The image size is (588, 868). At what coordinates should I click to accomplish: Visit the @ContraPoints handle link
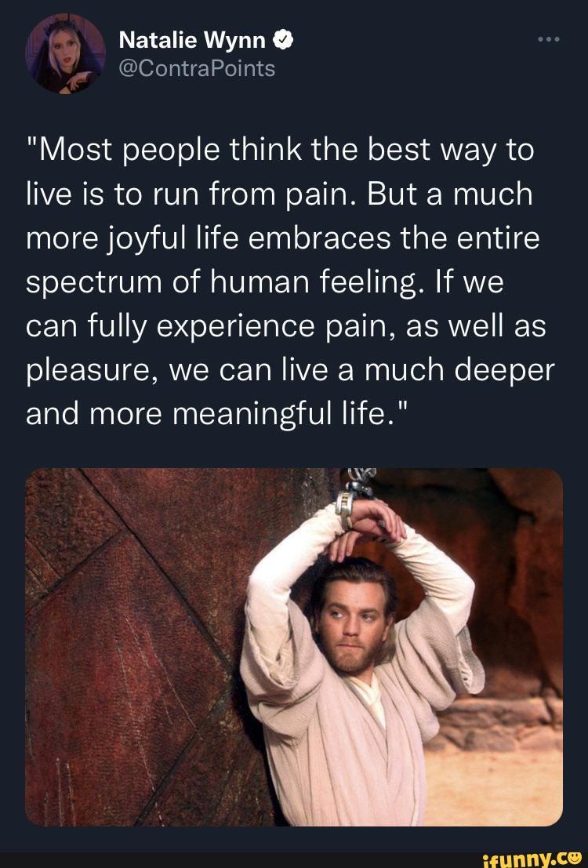(x=197, y=69)
